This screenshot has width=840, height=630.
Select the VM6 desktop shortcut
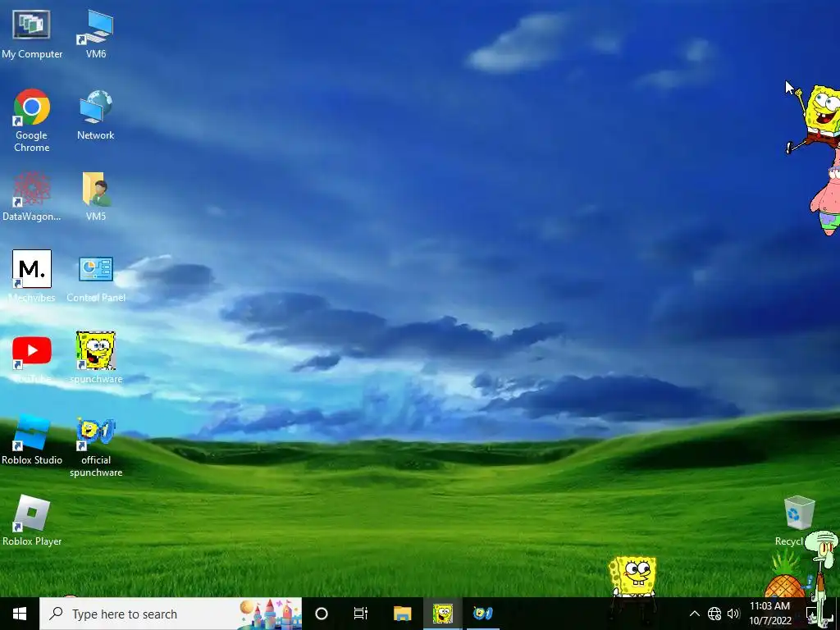pos(96,33)
